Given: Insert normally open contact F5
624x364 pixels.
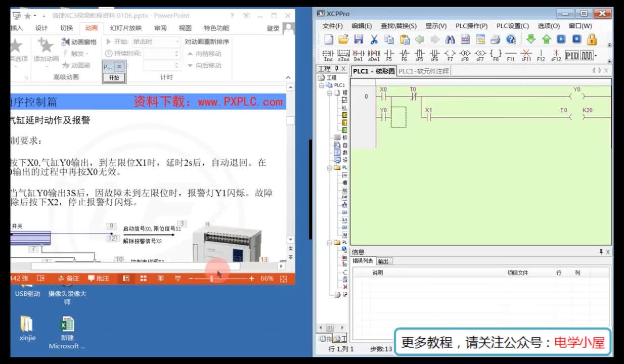Looking at the screenshot, I should pyautogui.click(x=389, y=55).
